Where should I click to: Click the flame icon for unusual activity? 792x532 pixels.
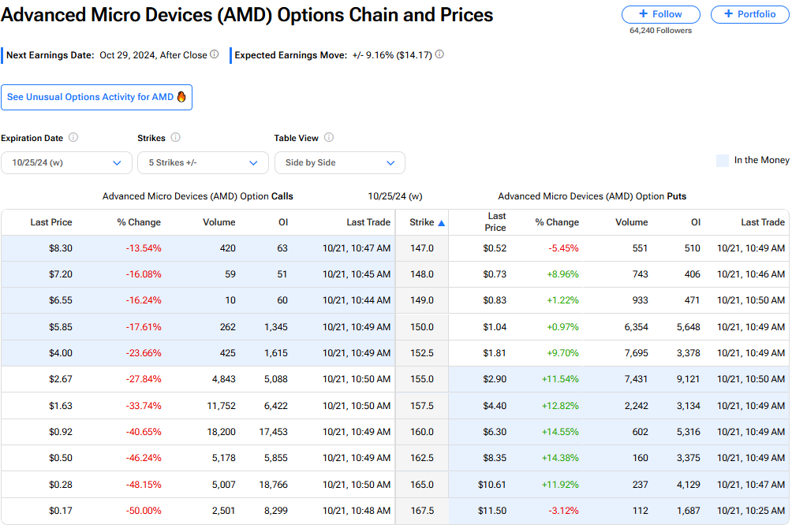181,97
